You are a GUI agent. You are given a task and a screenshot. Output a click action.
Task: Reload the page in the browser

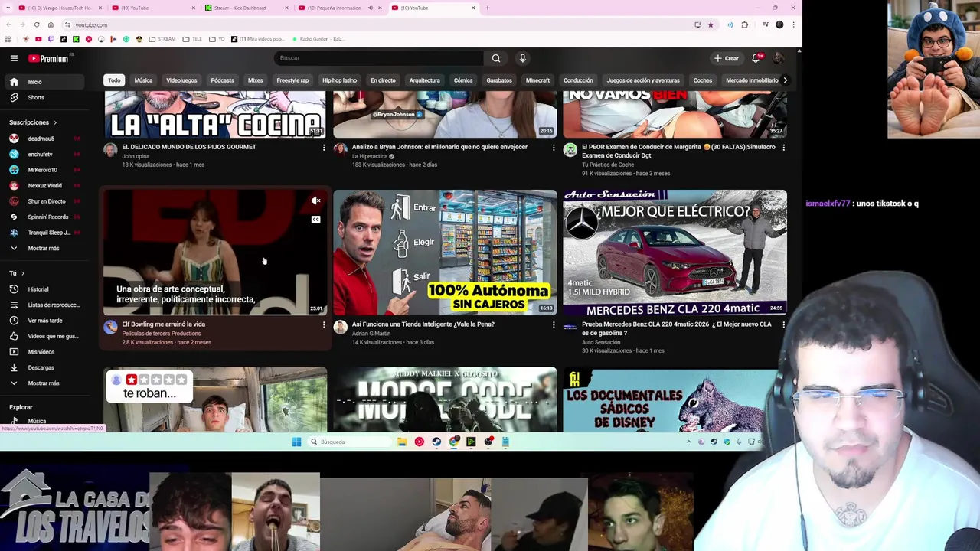tap(36, 24)
